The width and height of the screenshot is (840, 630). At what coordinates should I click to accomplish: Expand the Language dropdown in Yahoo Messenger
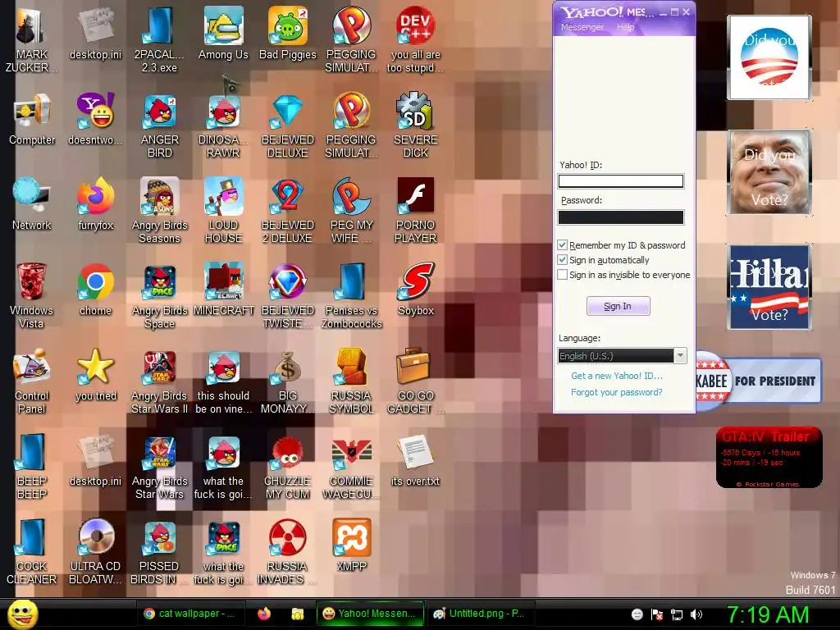[680, 356]
